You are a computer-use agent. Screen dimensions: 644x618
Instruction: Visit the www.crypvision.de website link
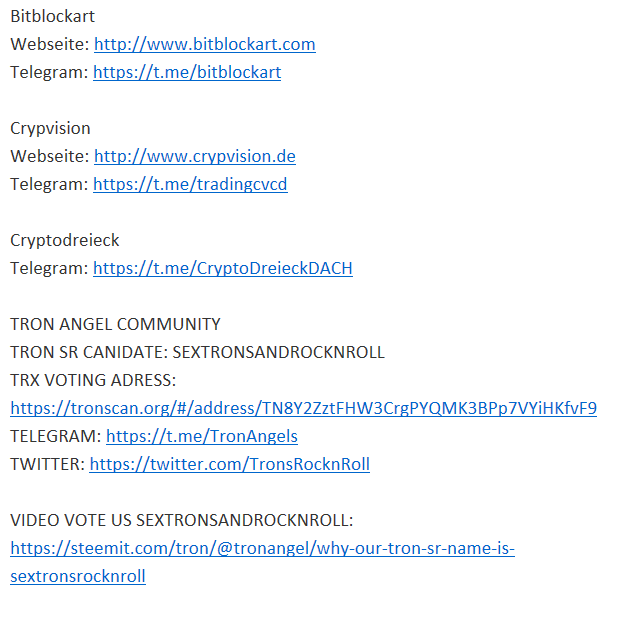point(195,156)
